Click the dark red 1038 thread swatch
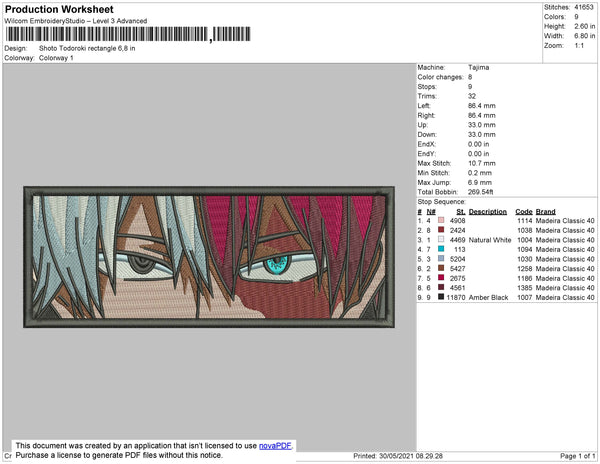This screenshot has width=600, height=464. tap(441, 230)
